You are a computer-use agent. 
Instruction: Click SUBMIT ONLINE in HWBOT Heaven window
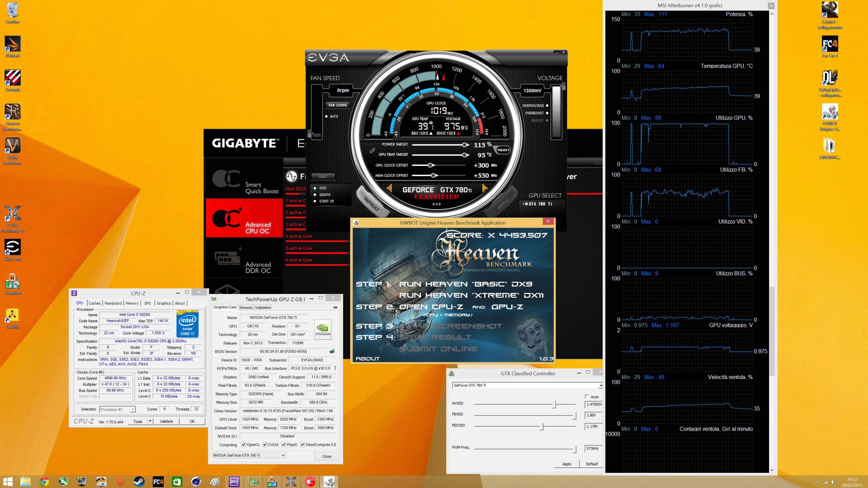(438, 349)
